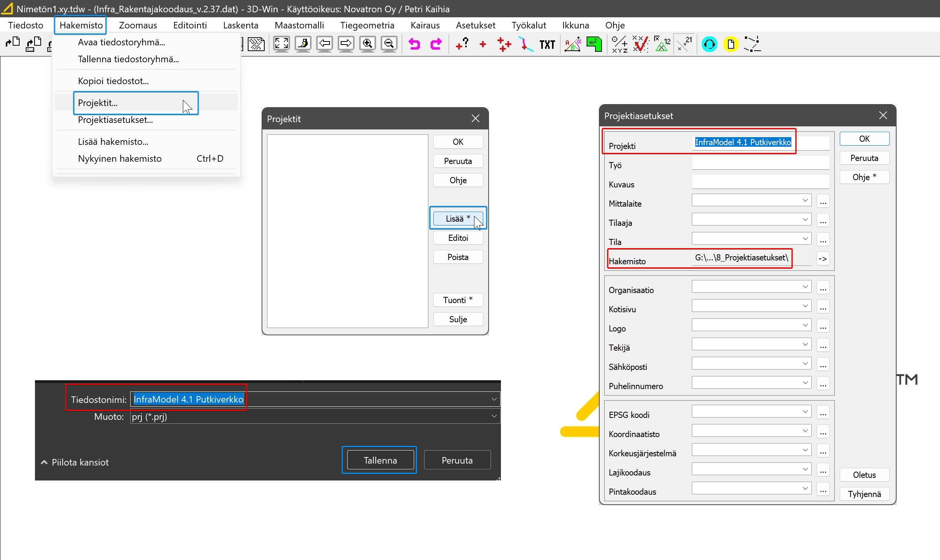Click the ... button next to Logo

[x=823, y=326]
